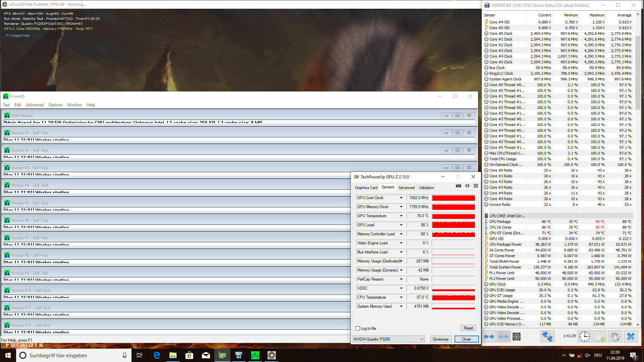Enable the Log to file checkbox

tap(358, 328)
